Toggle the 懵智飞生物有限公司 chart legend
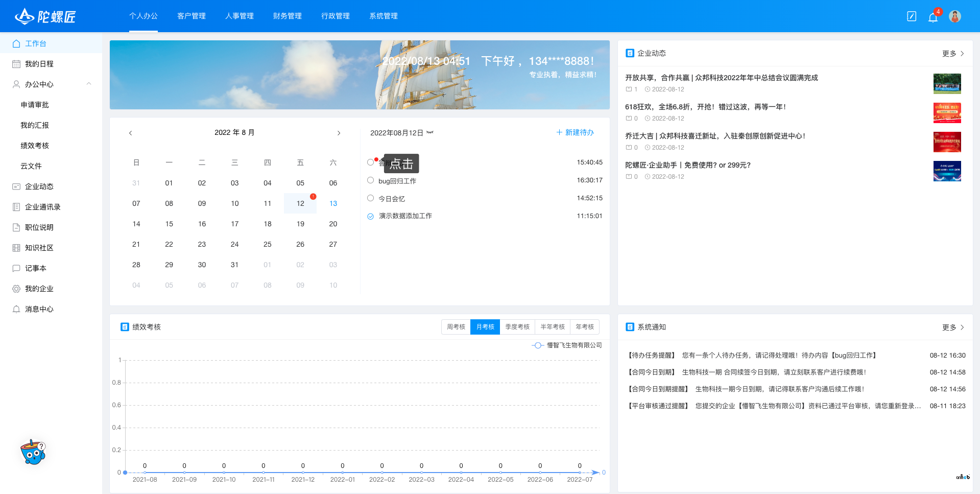This screenshot has height=494, width=980. click(x=567, y=345)
